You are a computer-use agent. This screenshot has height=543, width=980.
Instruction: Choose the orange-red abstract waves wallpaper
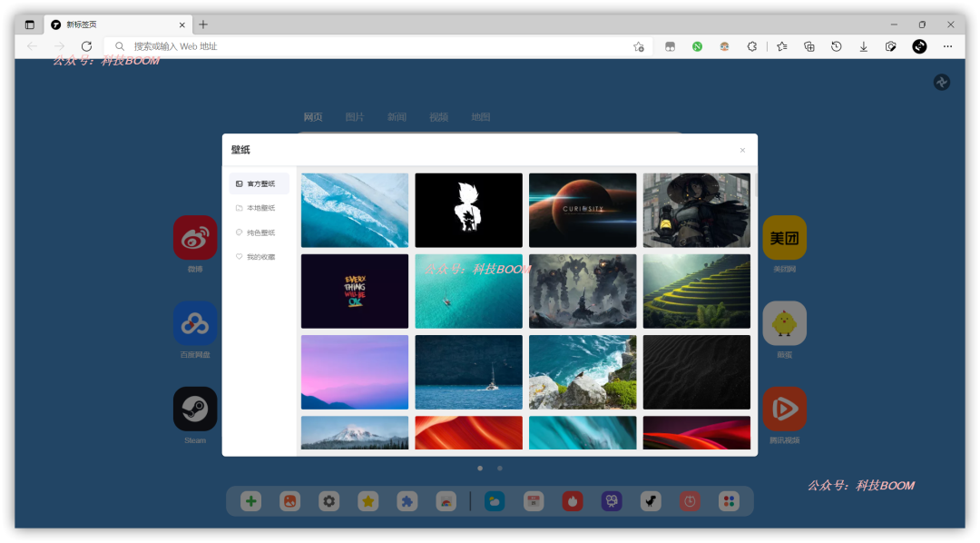[469, 433]
